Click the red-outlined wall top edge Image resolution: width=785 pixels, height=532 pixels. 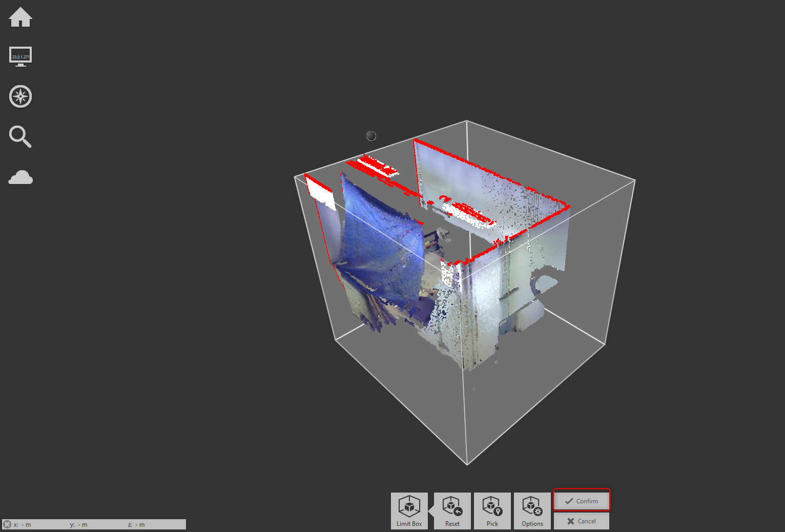point(492,172)
